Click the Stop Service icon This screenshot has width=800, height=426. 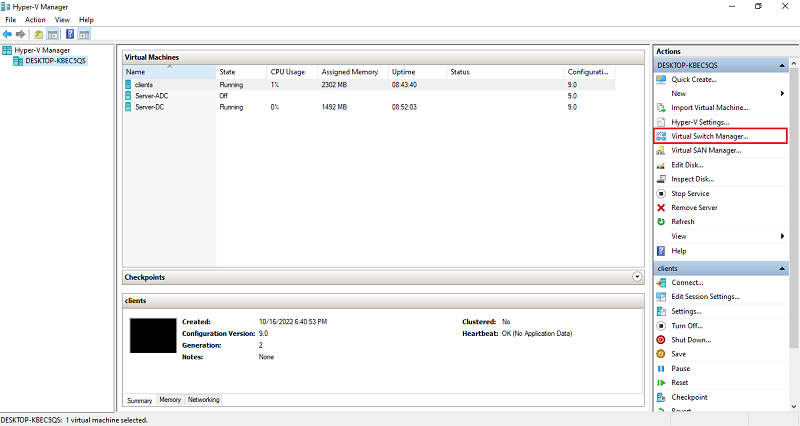(661, 193)
